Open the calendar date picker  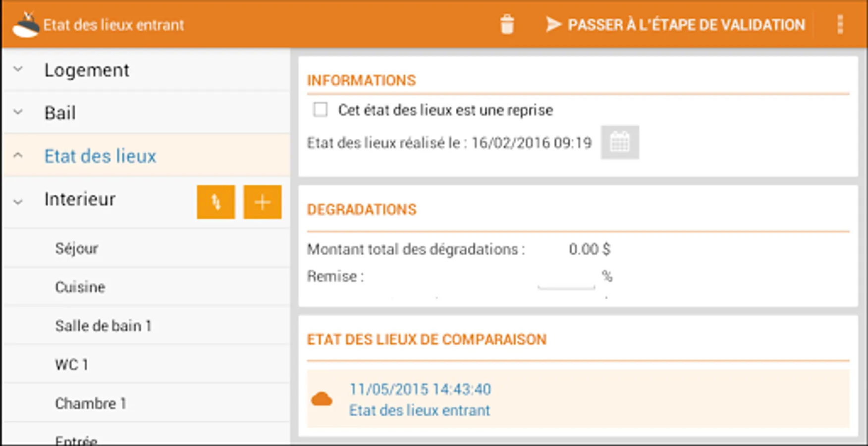click(x=620, y=143)
